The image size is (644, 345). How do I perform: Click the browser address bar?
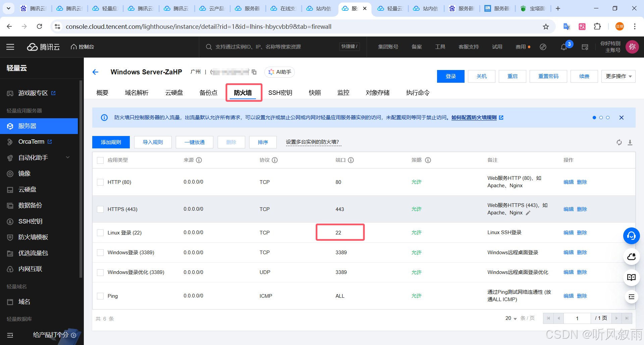[x=302, y=26]
